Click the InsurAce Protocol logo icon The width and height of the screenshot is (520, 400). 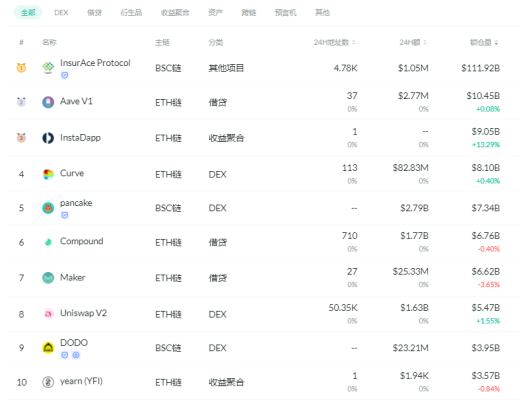pos(48,68)
